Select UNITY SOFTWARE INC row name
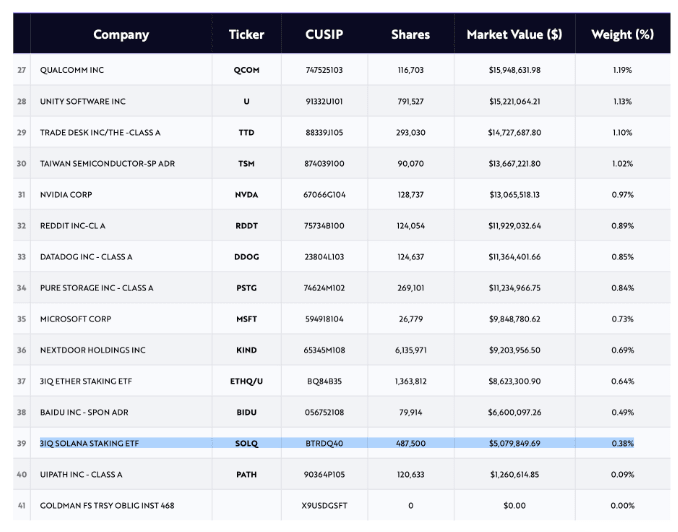This screenshot has width=678, height=532. [83, 101]
